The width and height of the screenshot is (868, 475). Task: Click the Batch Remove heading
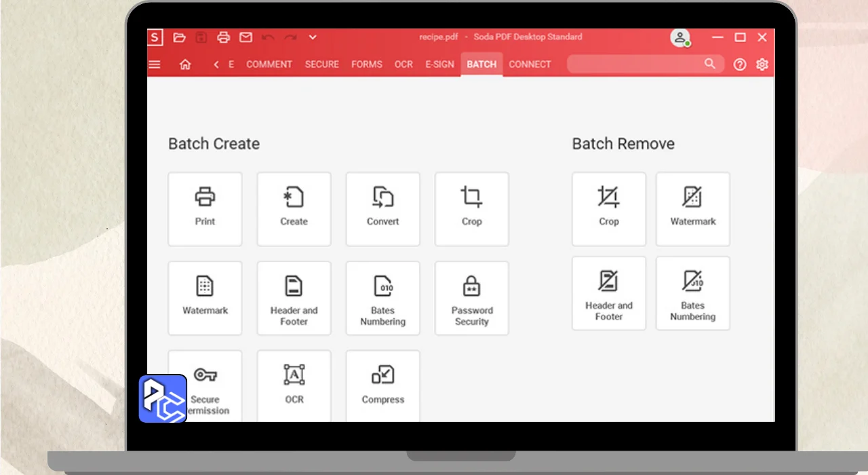click(x=623, y=144)
